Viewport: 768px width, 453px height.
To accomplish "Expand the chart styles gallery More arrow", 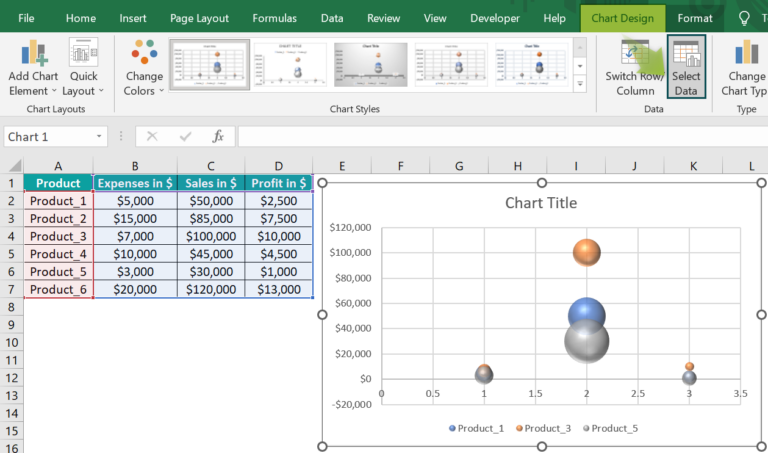I will (x=580, y=84).
